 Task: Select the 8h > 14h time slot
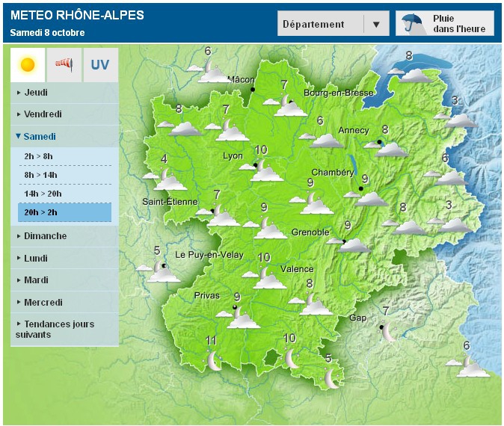coord(64,175)
